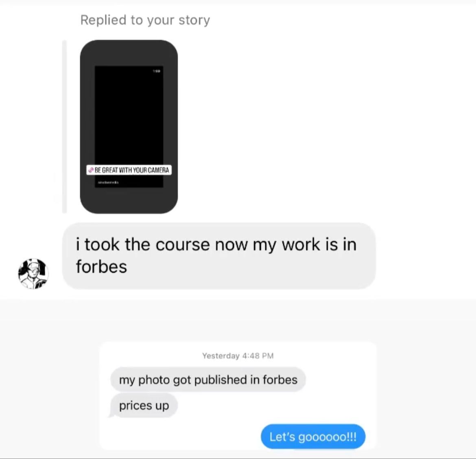Click the small username caption inside story
The width and height of the screenshot is (476, 459).
(108, 182)
